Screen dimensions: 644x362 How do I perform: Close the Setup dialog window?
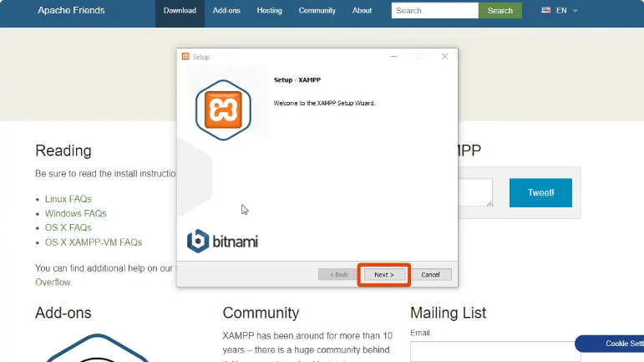pos(444,57)
